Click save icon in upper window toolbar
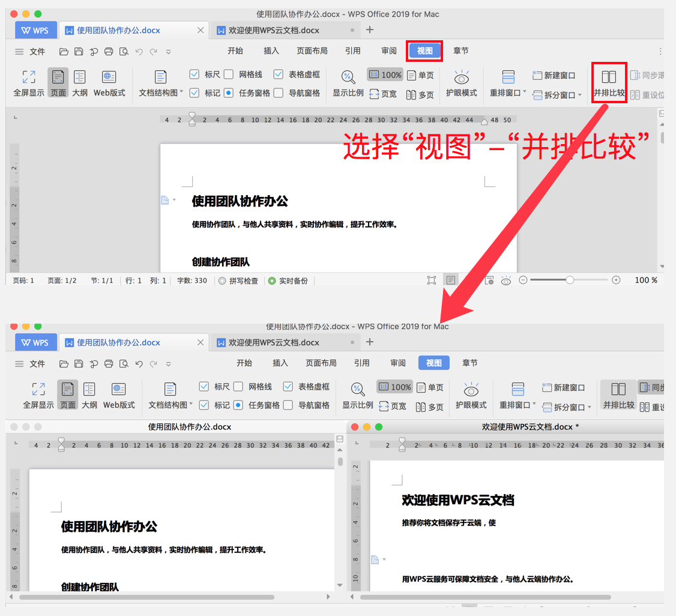Image resolution: width=676 pixels, height=616 pixels. (79, 52)
